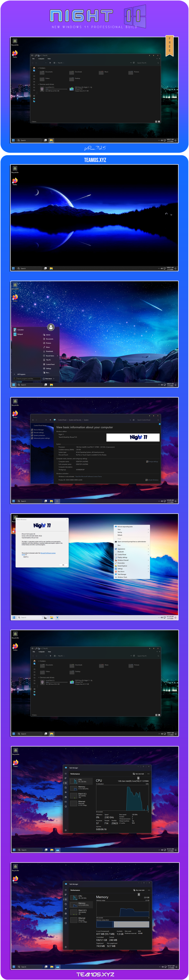This screenshot has width=189, height=980.
Task: Click Shut down in the Start menu
Action: (47, 378)
